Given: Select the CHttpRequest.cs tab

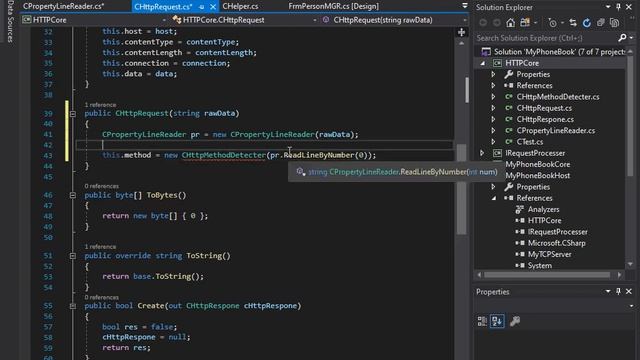Looking at the screenshot, I should pyautogui.click(x=163, y=7).
